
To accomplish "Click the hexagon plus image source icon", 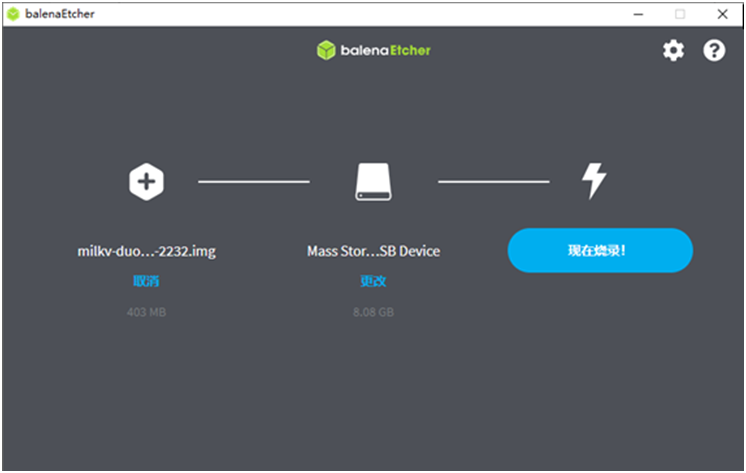I will [x=147, y=182].
